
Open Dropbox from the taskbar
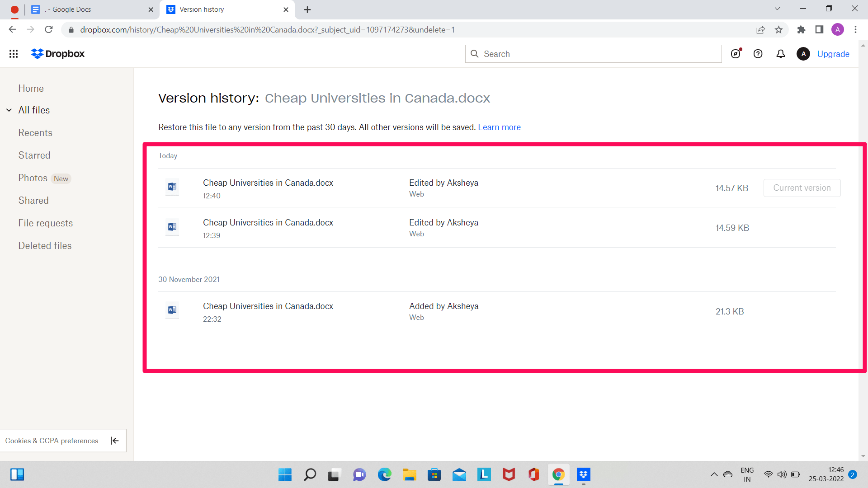(583, 475)
